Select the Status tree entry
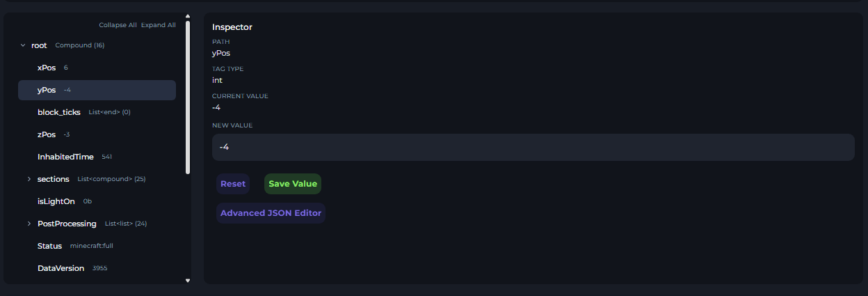 [49, 246]
